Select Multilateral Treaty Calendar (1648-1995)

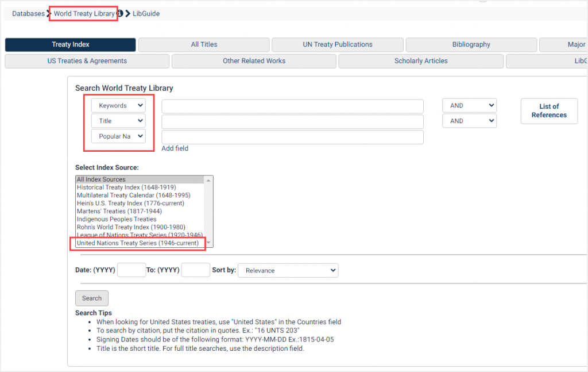click(x=140, y=195)
